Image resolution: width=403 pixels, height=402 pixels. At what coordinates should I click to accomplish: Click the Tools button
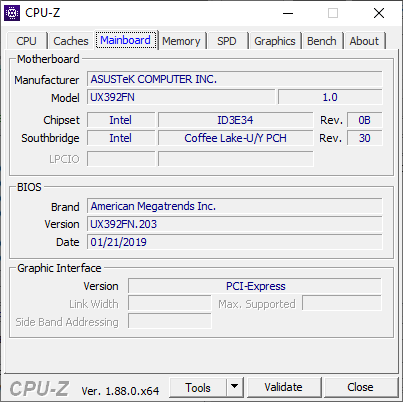(198, 387)
